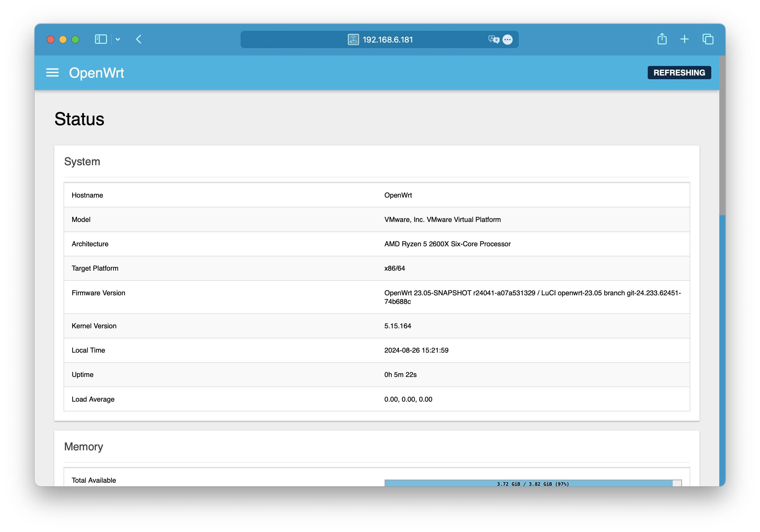Click the page vertical scrollbar thumb
The width and height of the screenshot is (760, 532).
pos(722,136)
